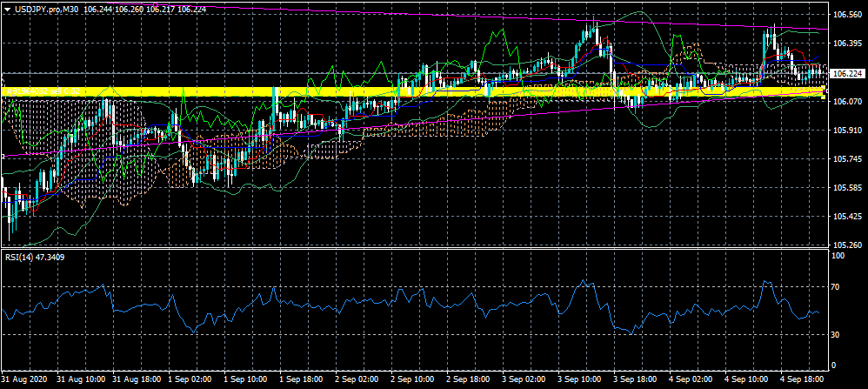Click the 105.745 price axis label
Viewport: 868px width, 389px height.
(847, 159)
